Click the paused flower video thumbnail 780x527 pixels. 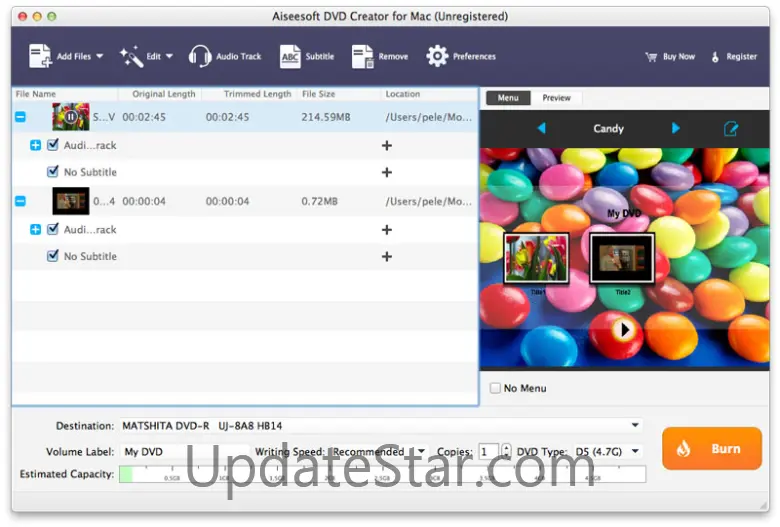[71, 116]
